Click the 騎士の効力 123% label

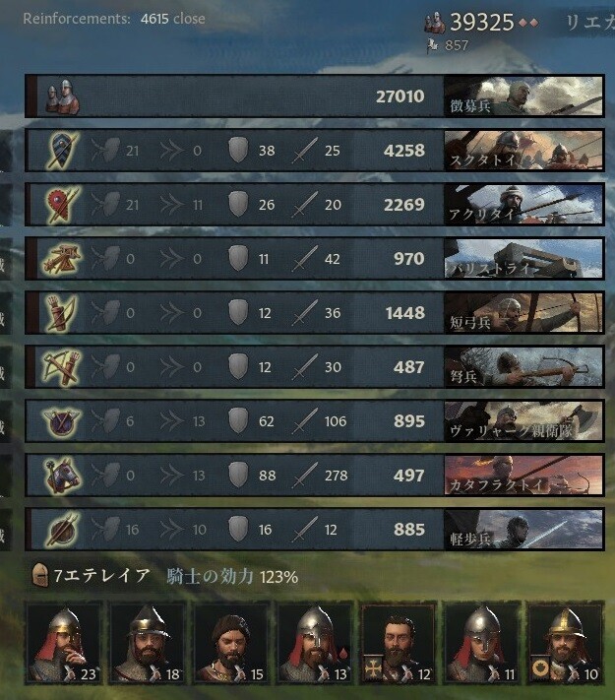coord(232,577)
